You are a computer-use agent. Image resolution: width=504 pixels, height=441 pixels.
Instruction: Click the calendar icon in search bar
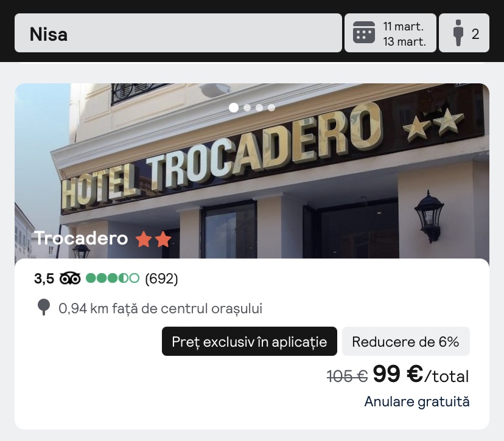[x=364, y=32]
